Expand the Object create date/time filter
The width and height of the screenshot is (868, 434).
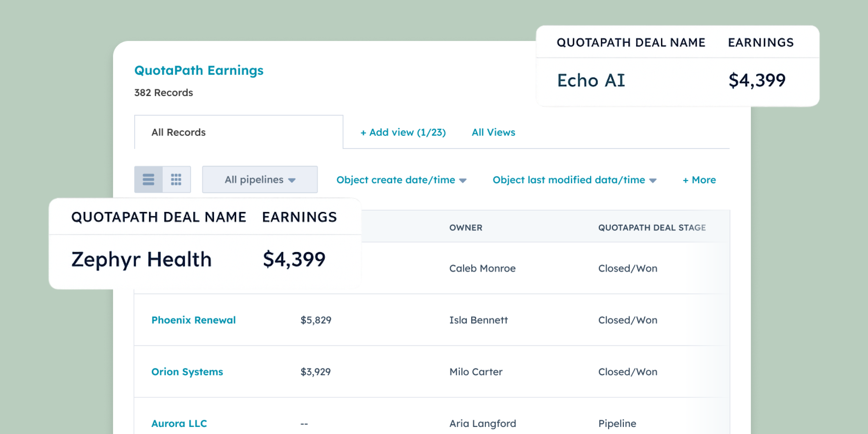pyautogui.click(x=401, y=180)
